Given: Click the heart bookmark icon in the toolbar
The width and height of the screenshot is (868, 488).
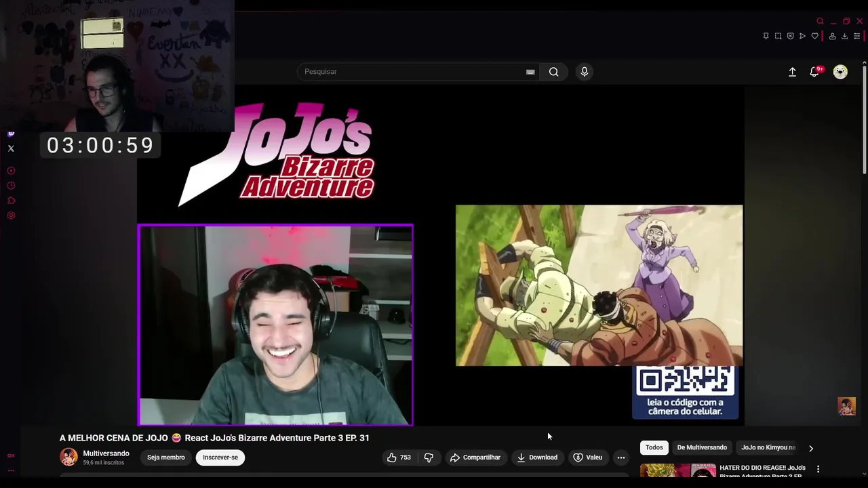Looking at the screenshot, I should [814, 36].
